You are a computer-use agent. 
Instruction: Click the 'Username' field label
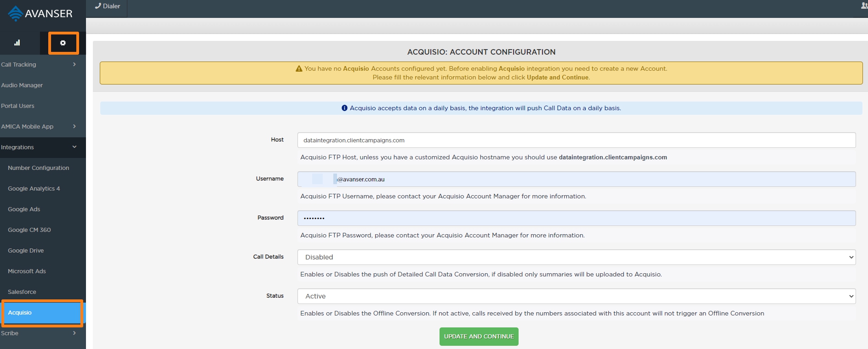pyautogui.click(x=270, y=179)
